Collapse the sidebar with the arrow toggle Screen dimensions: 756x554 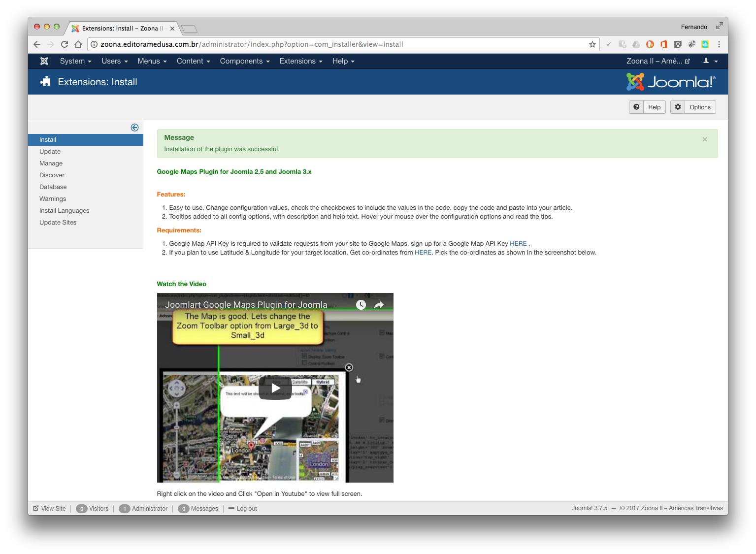click(x=134, y=128)
